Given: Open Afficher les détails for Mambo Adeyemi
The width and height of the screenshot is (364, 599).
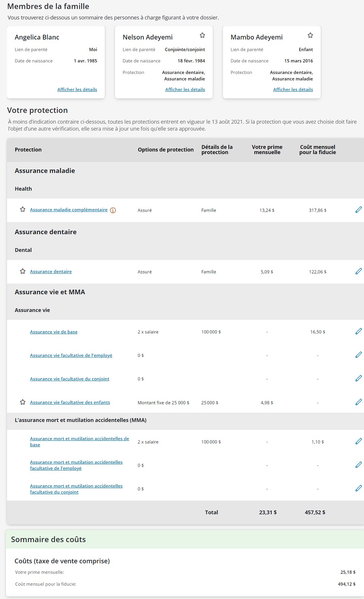Looking at the screenshot, I should (293, 89).
